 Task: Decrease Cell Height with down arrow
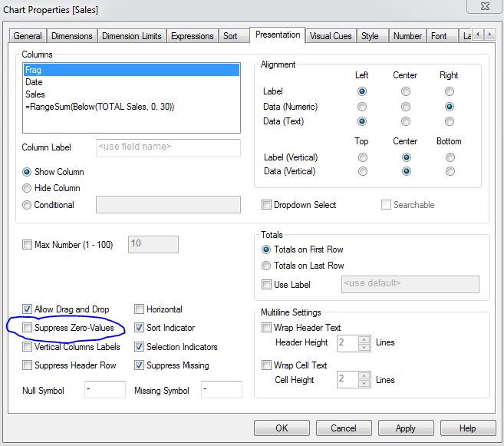(x=364, y=384)
